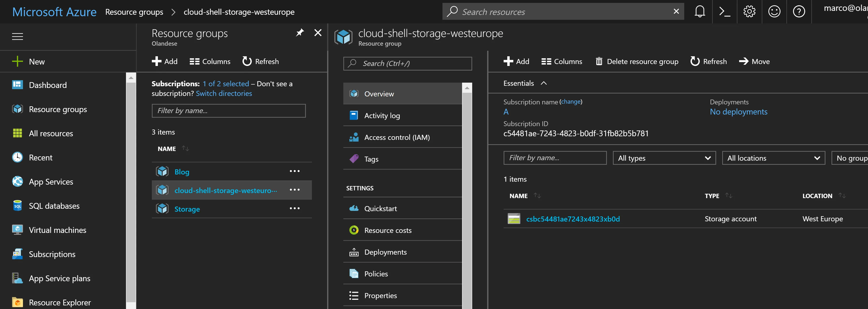Open subscription named A

click(506, 112)
